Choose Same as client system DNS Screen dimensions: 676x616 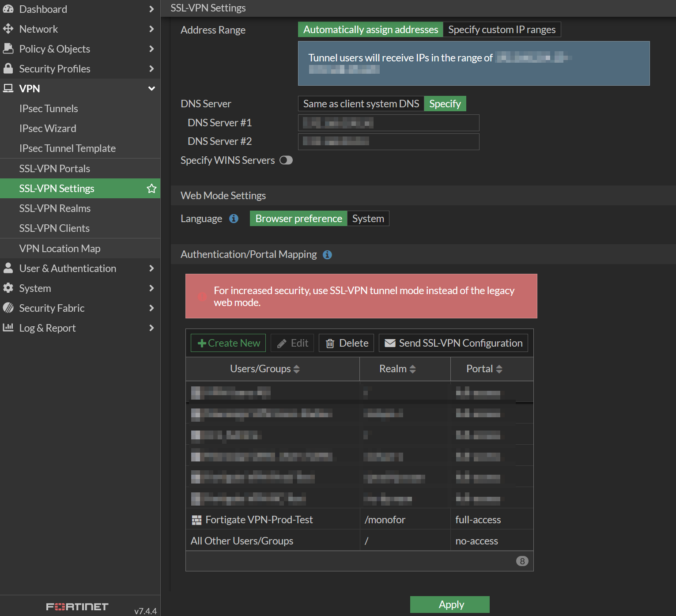click(x=361, y=104)
